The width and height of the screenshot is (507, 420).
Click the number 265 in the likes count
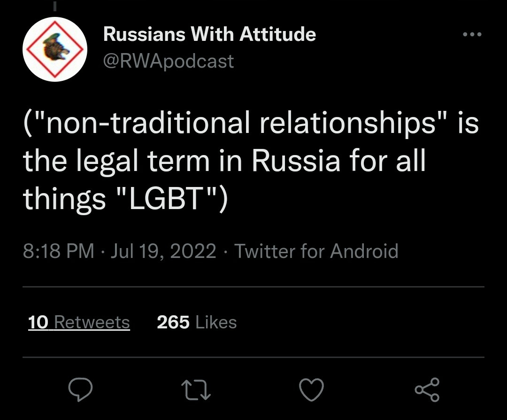click(173, 322)
